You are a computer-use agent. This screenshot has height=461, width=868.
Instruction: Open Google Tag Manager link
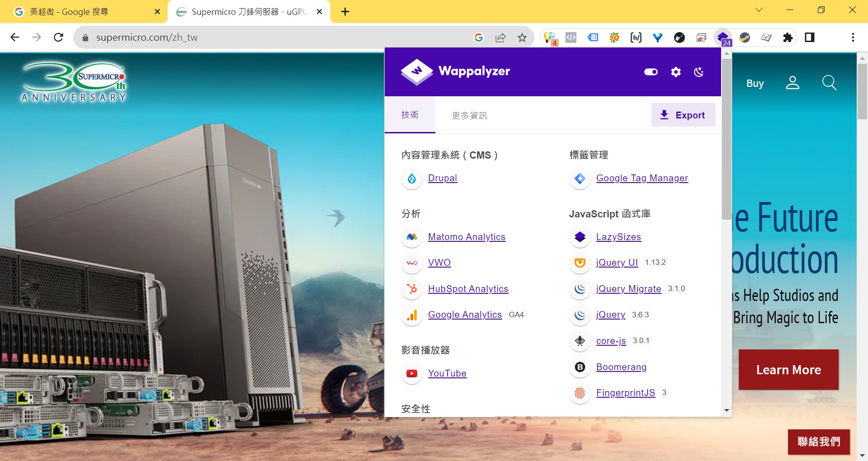tap(642, 178)
